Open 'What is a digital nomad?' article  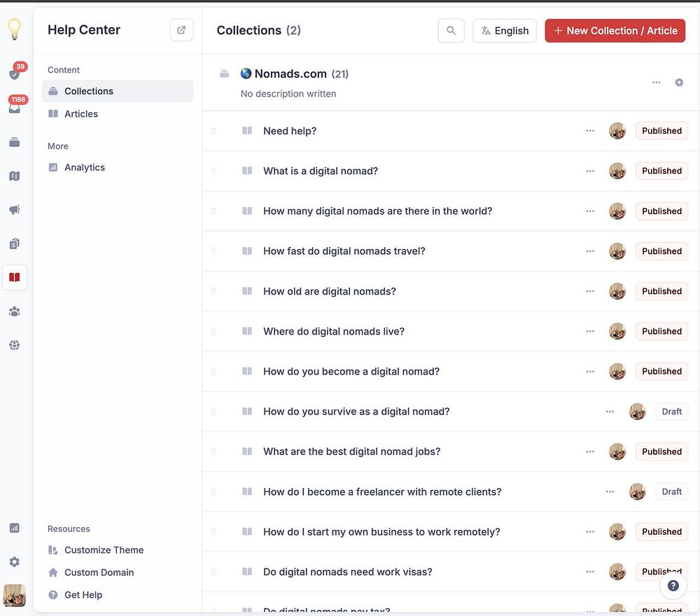[320, 171]
